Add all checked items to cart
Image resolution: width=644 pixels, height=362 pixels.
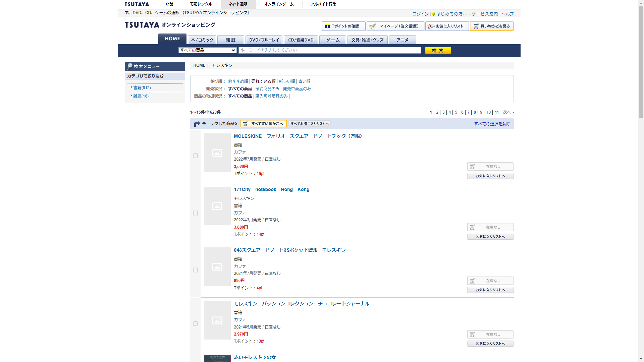(263, 124)
